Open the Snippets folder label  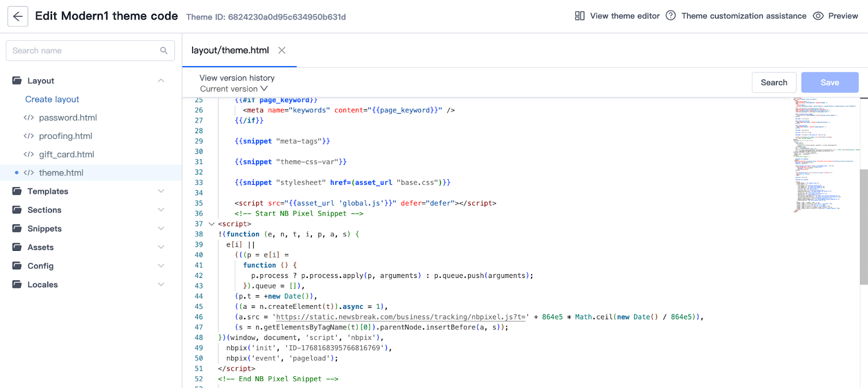(x=44, y=229)
